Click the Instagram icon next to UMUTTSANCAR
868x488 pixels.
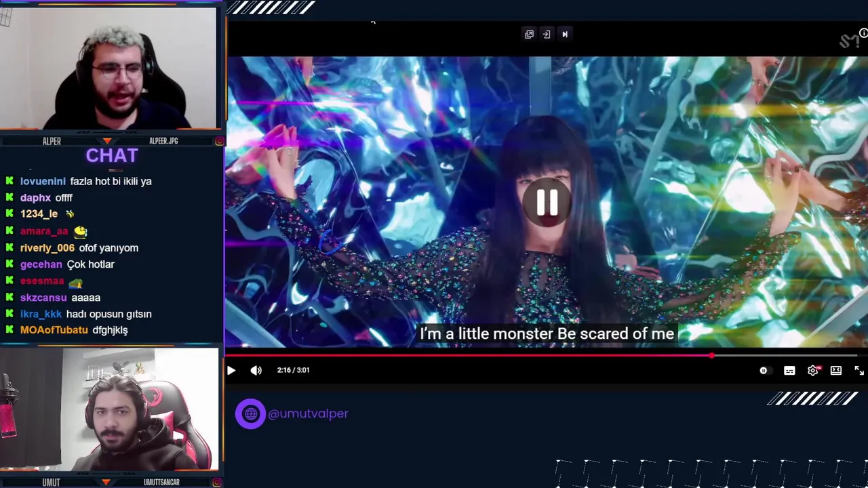[216, 483]
